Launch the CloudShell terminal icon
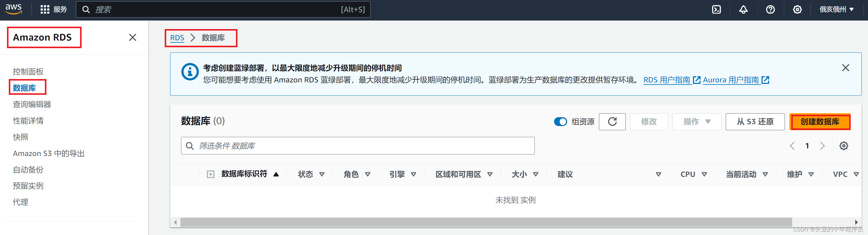Screen dimensions: 868x235 click(716, 9)
